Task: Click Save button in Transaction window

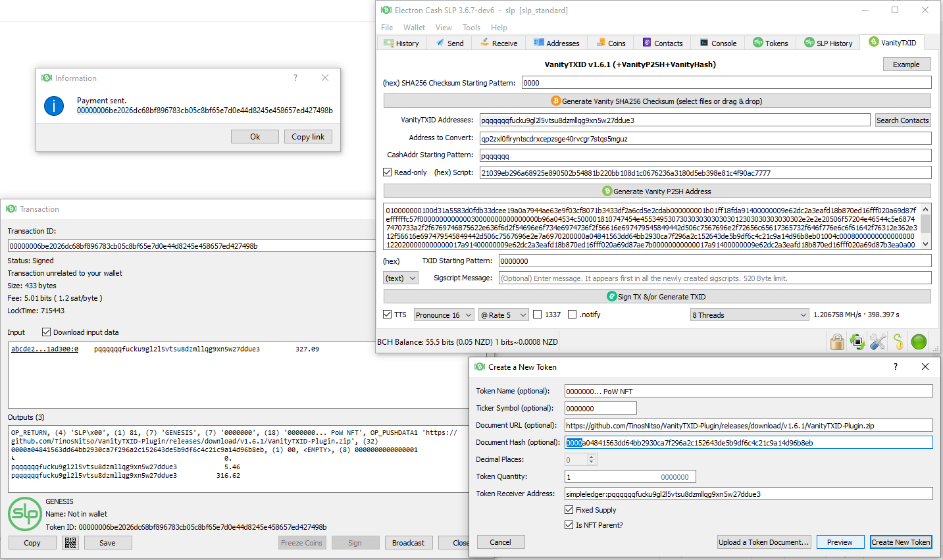Action: [x=107, y=543]
